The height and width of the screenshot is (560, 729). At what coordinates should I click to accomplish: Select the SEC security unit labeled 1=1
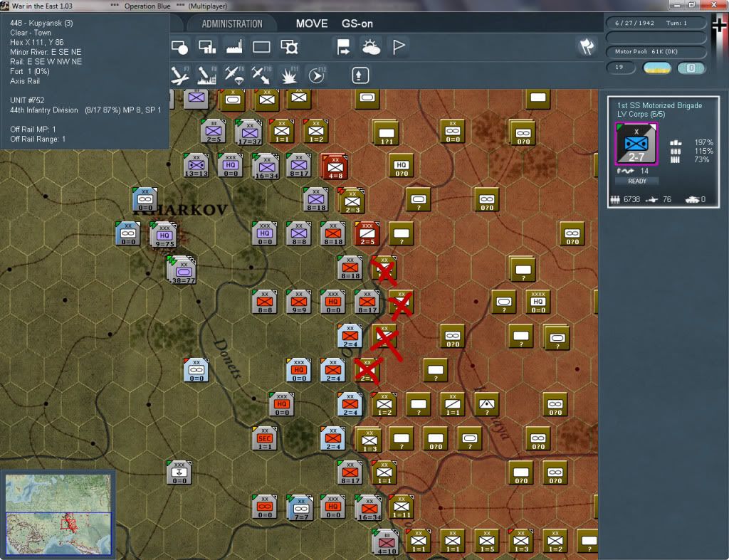[265, 438]
